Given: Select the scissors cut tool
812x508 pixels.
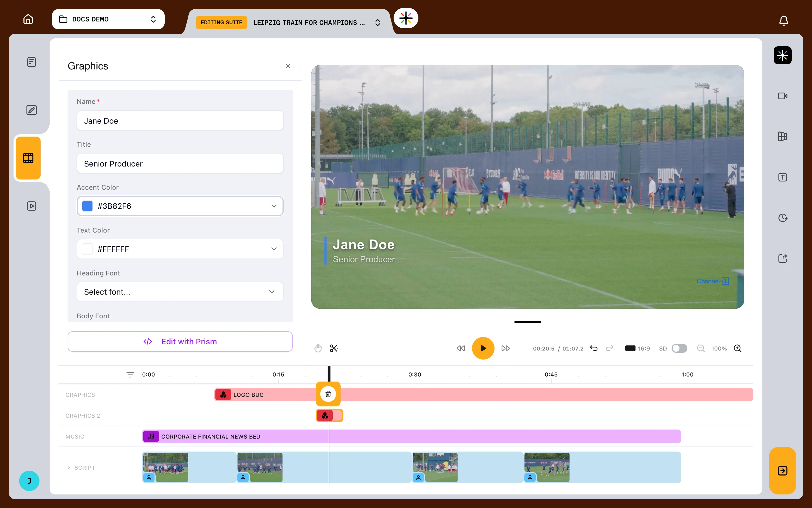Looking at the screenshot, I should point(334,349).
